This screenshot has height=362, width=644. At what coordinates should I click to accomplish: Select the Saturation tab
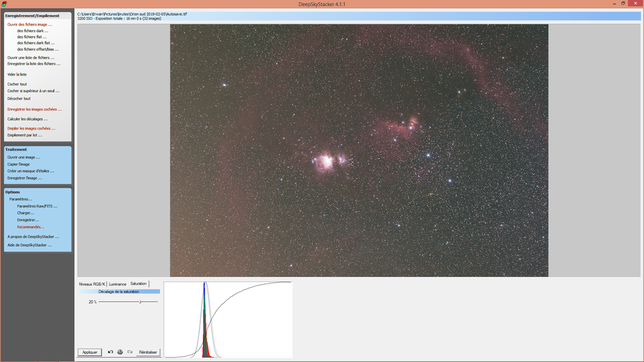[x=138, y=283]
